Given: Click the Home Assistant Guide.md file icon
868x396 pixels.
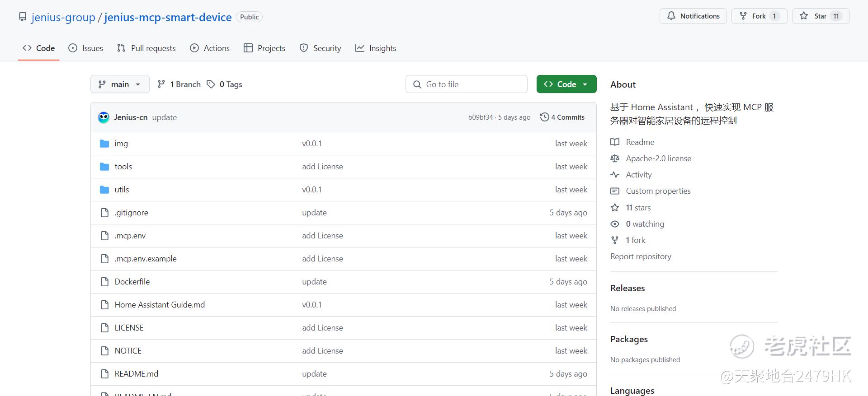Looking at the screenshot, I should click(104, 305).
